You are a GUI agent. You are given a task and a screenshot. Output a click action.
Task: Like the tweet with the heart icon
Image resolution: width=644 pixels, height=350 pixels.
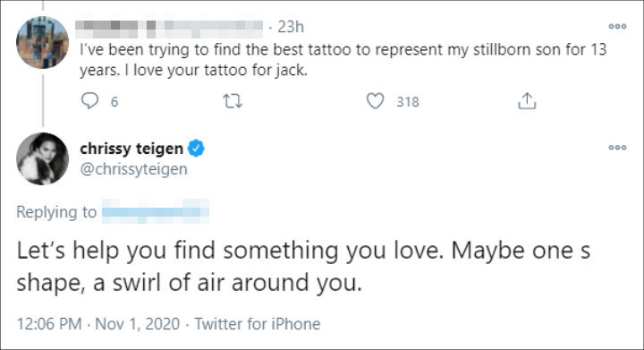tap(375, 101)
